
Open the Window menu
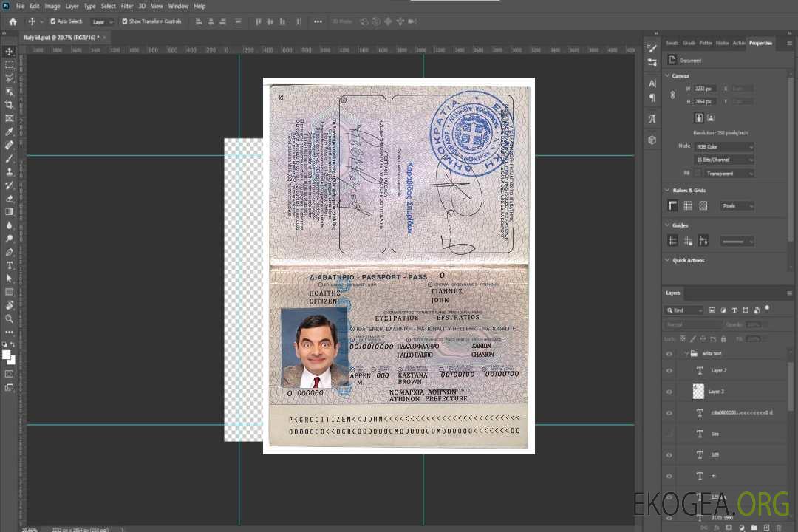click(178, 6)
